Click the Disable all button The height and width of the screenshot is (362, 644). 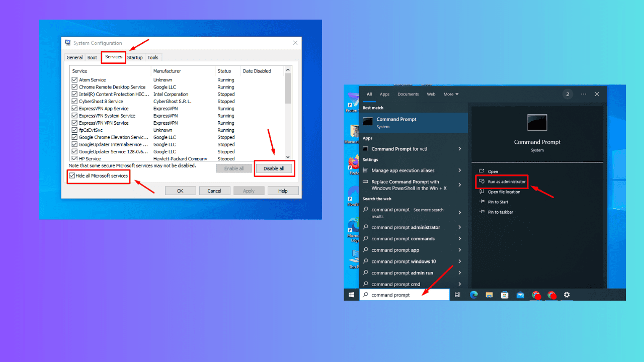tap(274, 168)
